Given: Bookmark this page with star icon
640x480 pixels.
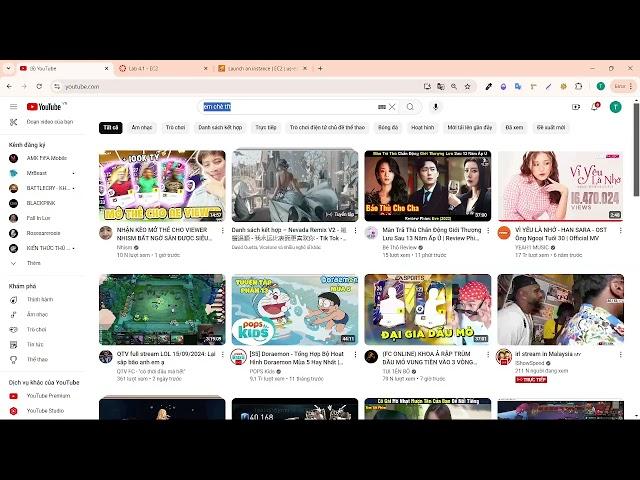Looking at the screenshot, I should pyautogui.click(x=468, y=87).
